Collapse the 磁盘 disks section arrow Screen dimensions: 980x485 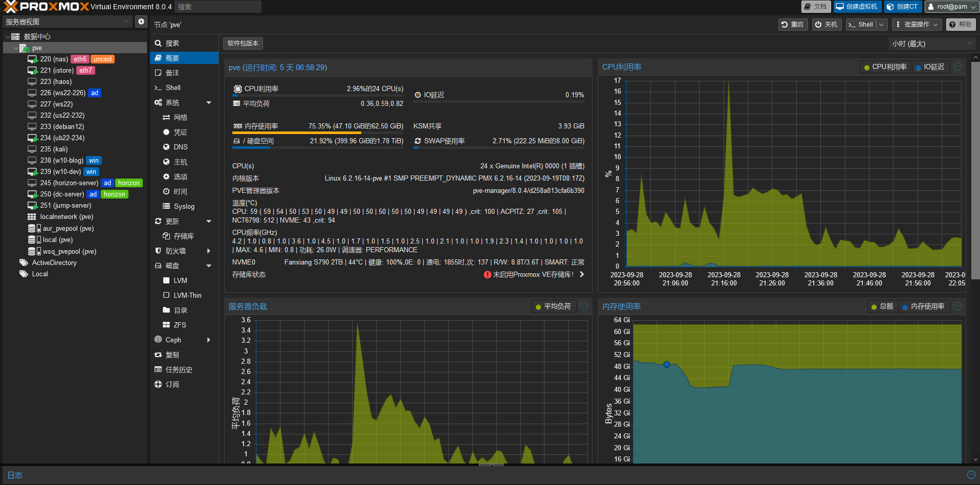(x=209, y=266)
